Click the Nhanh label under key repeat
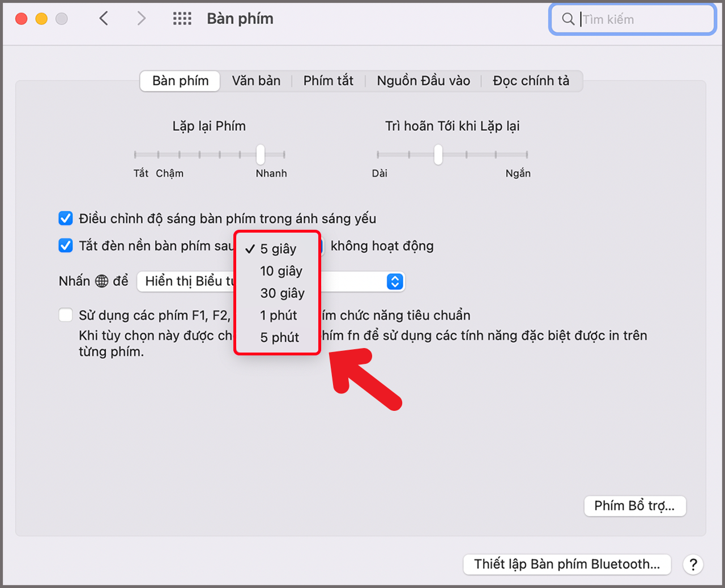The image size is (725, 588). 271,173
